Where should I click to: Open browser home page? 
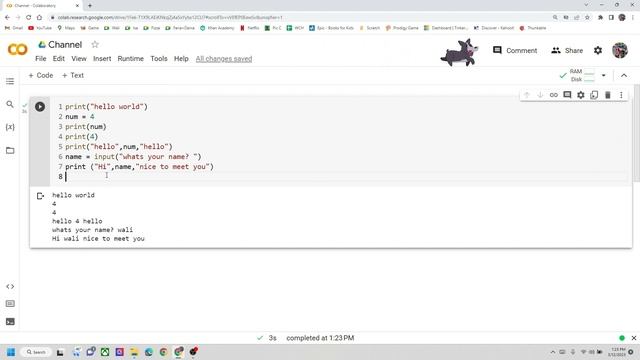(39, 18)
